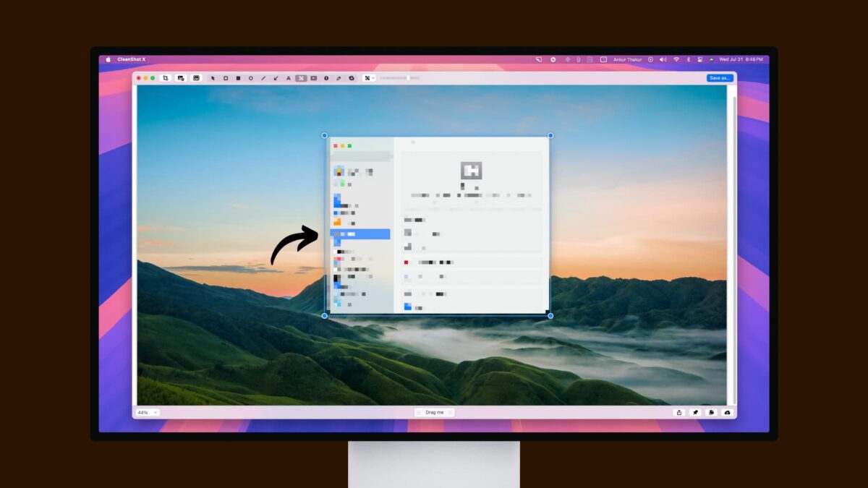Open the canvas size tool next to Crop

tap(181, 78)
